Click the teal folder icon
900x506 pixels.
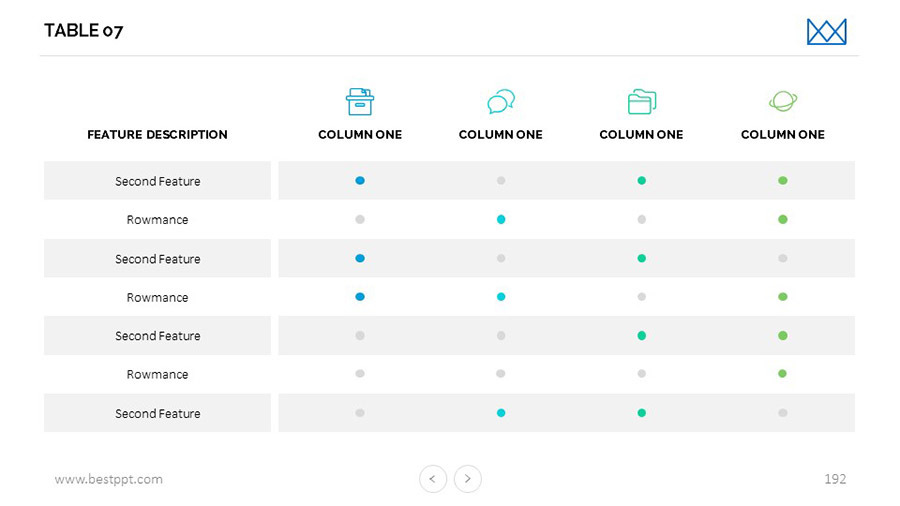coord(641,101)
